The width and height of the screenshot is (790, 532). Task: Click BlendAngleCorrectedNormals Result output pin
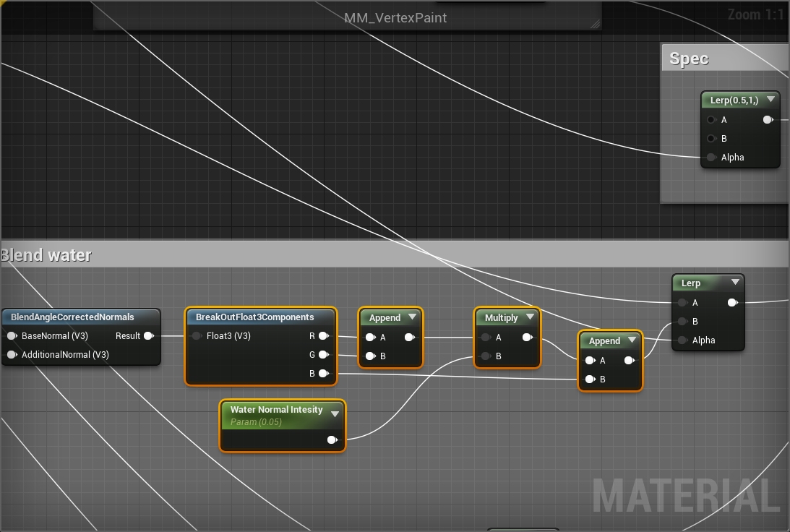pos(149,336)
